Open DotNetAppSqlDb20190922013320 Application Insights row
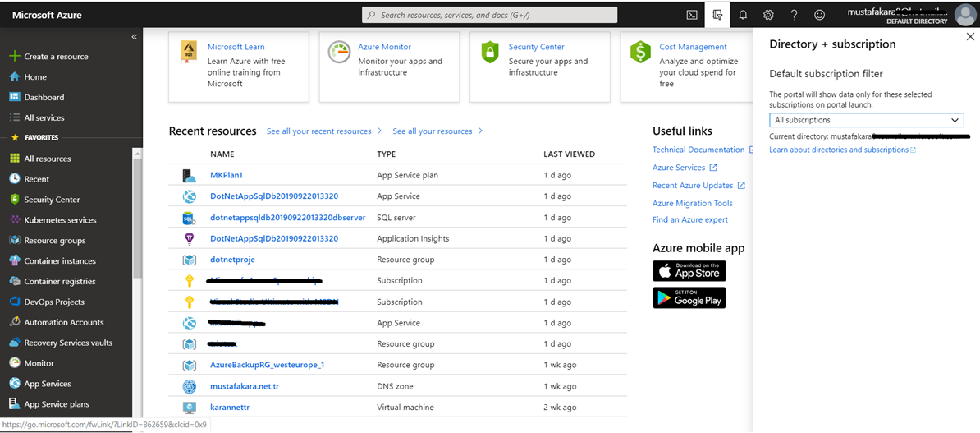980x433 pixels. 274,238
